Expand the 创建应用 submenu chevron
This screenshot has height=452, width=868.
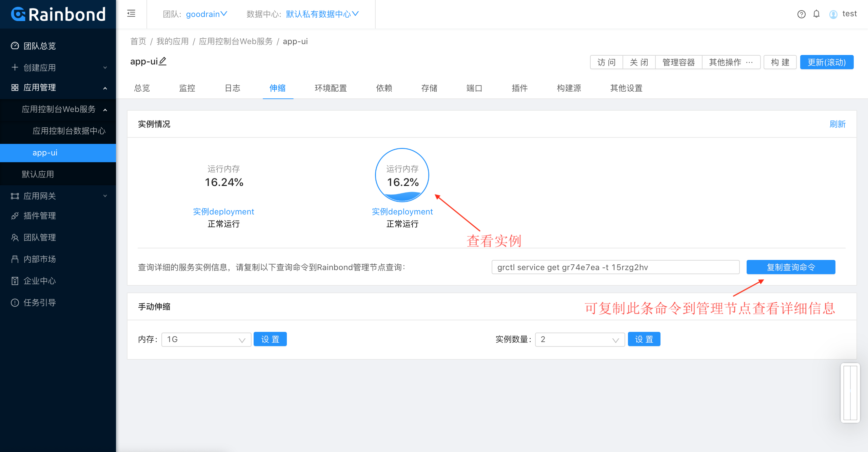click(x=105, y=68)
